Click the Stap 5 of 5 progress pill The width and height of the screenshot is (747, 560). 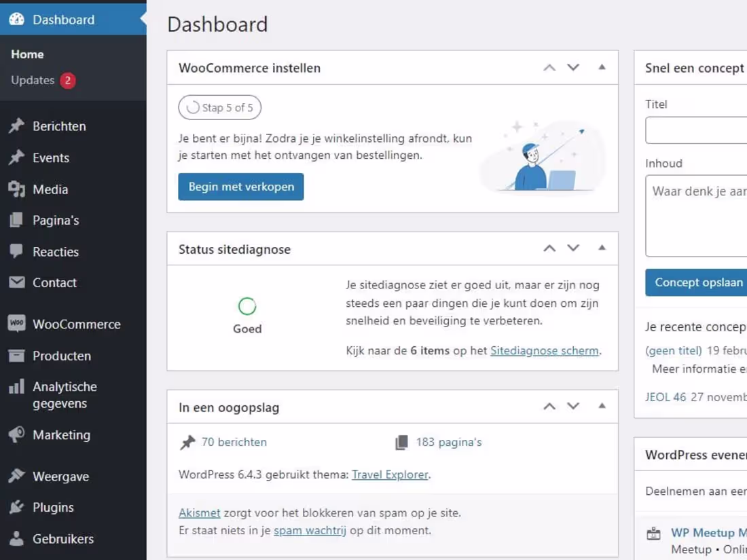pos(219,108)
